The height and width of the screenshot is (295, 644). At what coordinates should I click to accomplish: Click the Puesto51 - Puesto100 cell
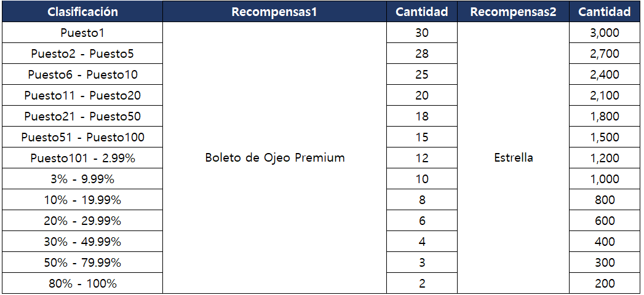82,137
